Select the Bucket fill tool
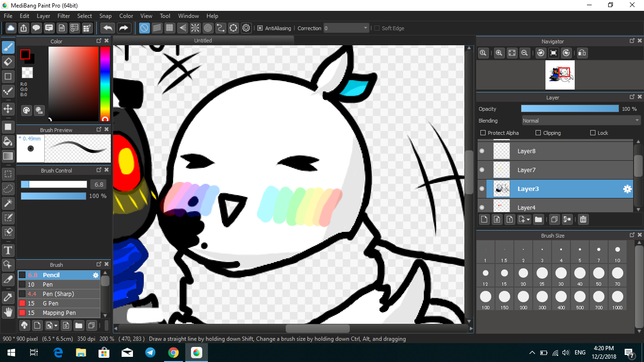644x362 pixels. click(x=8, y=141)
